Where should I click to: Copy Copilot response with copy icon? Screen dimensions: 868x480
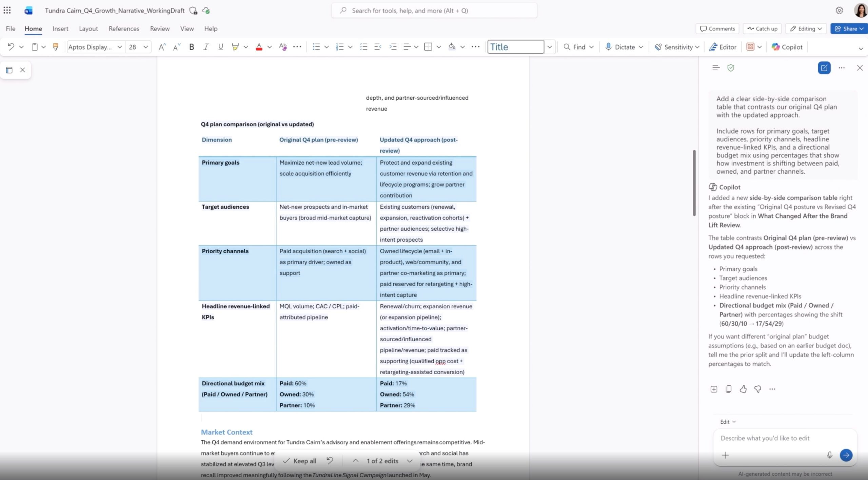(x=728, y=389)
